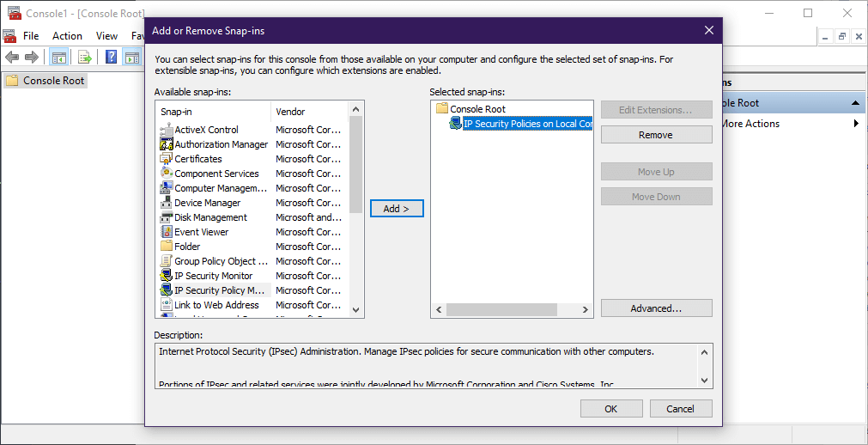Select the Device Manager snap-in icon
Screen dimensions: 868x445
(x=167, y=203)
